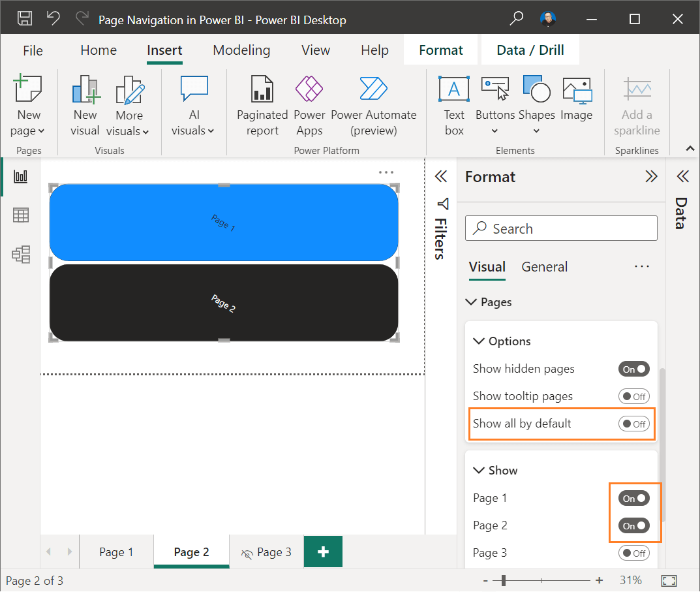This screenshot has width=700, height=592.
Task: Open the Paginated report tool
Action: 262,104
